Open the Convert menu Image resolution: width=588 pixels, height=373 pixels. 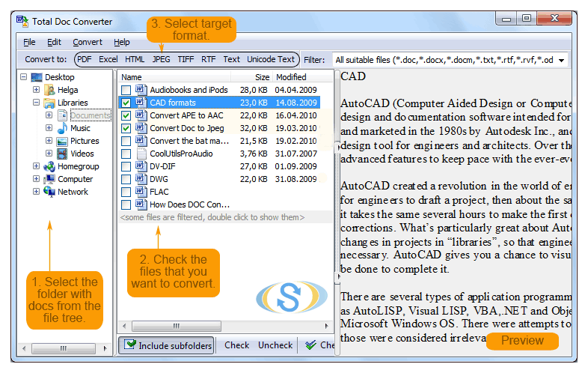88,42
